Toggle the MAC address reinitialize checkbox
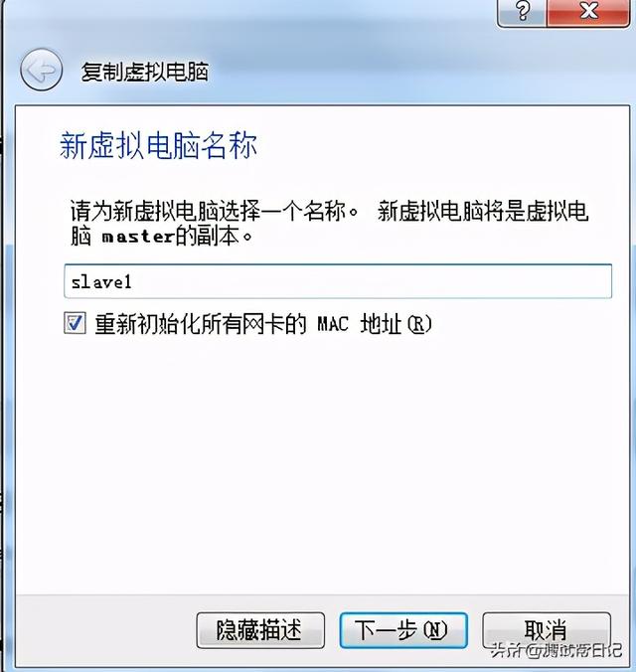The height and width of the screenshot is (672, 636). (75, 323)
